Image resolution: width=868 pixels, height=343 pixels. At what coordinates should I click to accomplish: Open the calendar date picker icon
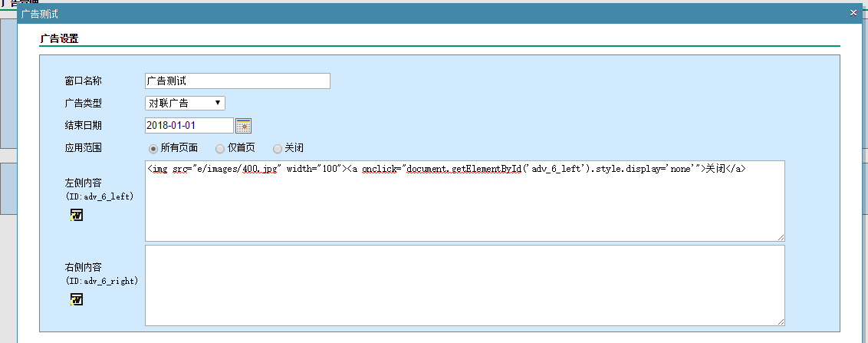(x=243, y=126)
